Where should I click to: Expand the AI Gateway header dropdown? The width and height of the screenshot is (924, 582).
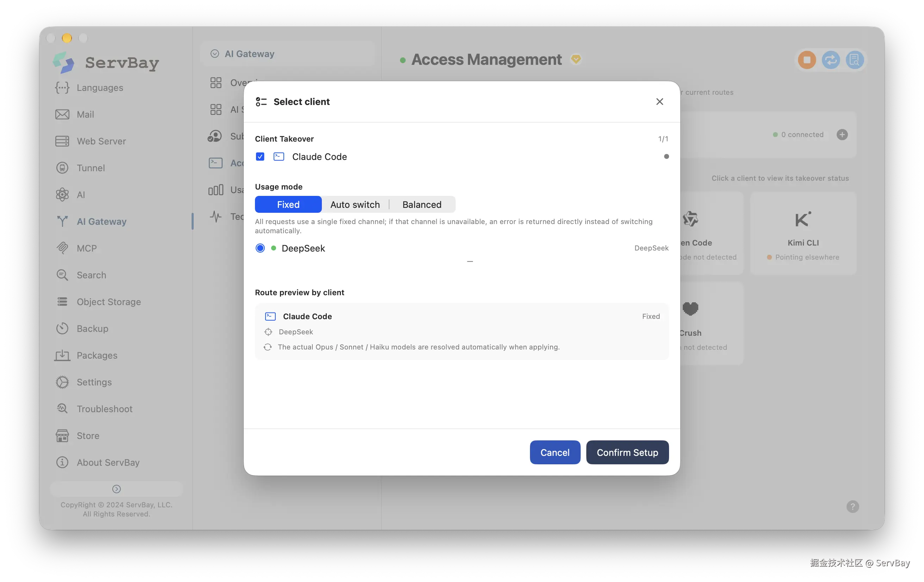coord(287,54)
